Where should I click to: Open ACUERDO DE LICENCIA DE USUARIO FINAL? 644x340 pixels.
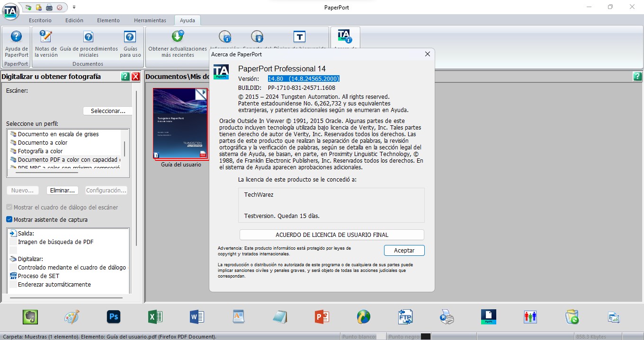tap(332, 235)
